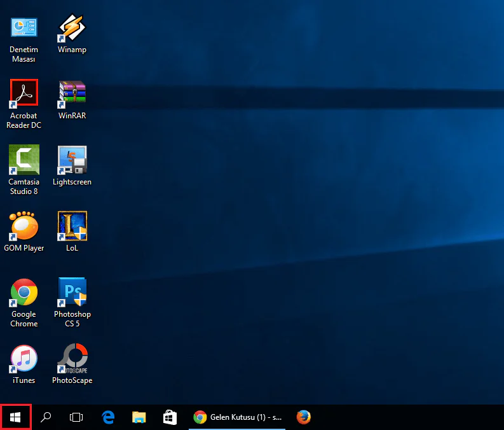Open File Explorer from the taskbar
The image size is (504, 430).
(139, 417)
